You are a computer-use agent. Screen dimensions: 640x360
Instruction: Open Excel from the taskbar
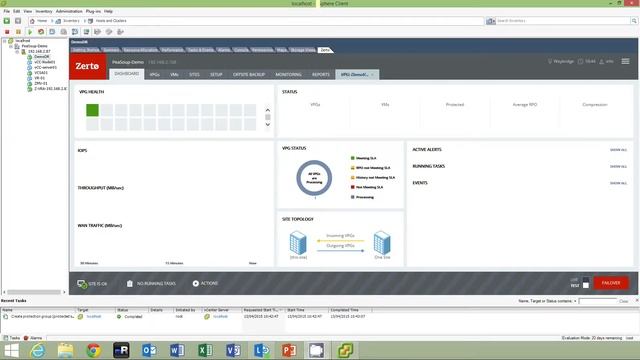(x=205, y=351)
